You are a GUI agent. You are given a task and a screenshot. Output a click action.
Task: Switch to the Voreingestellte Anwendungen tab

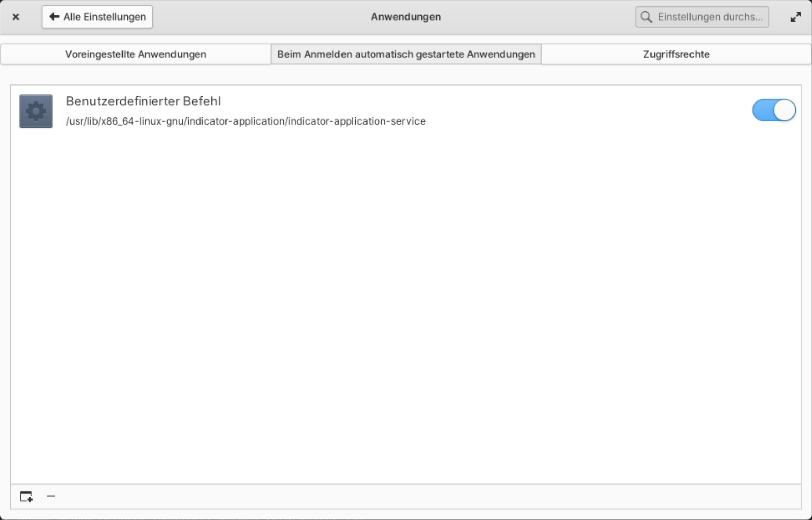click(x=136, y=54)
